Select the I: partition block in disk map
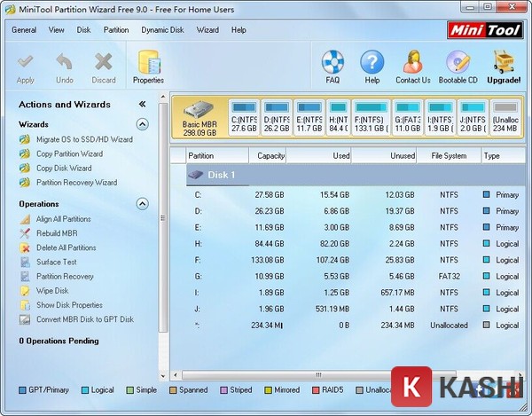The image size is (532, 416). (440, 118)
